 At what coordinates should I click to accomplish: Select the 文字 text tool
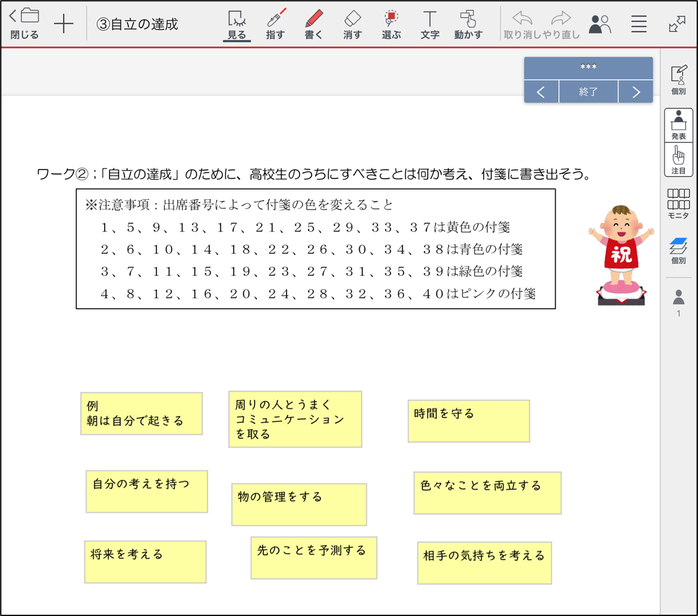pyautogui.click(x=429, y=24)
